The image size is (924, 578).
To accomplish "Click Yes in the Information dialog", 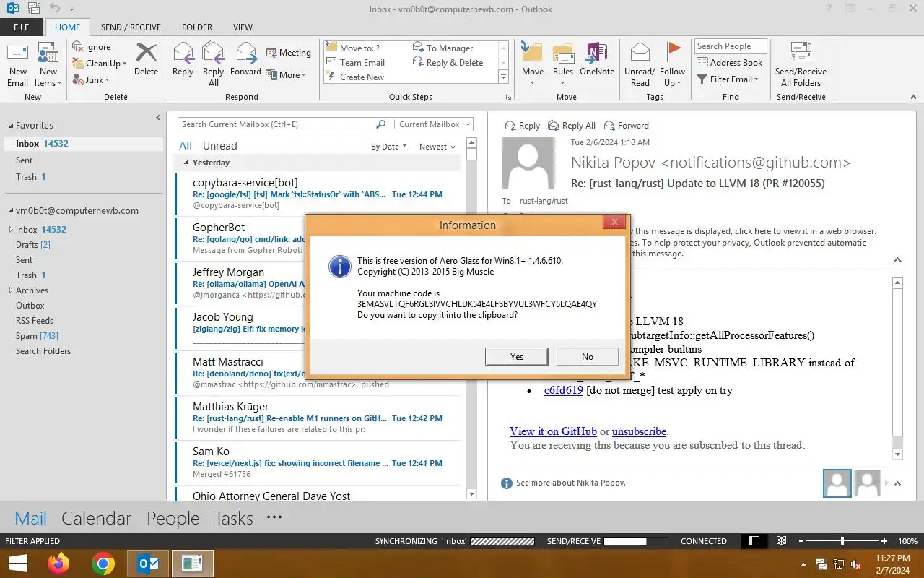I will (516, 356).
